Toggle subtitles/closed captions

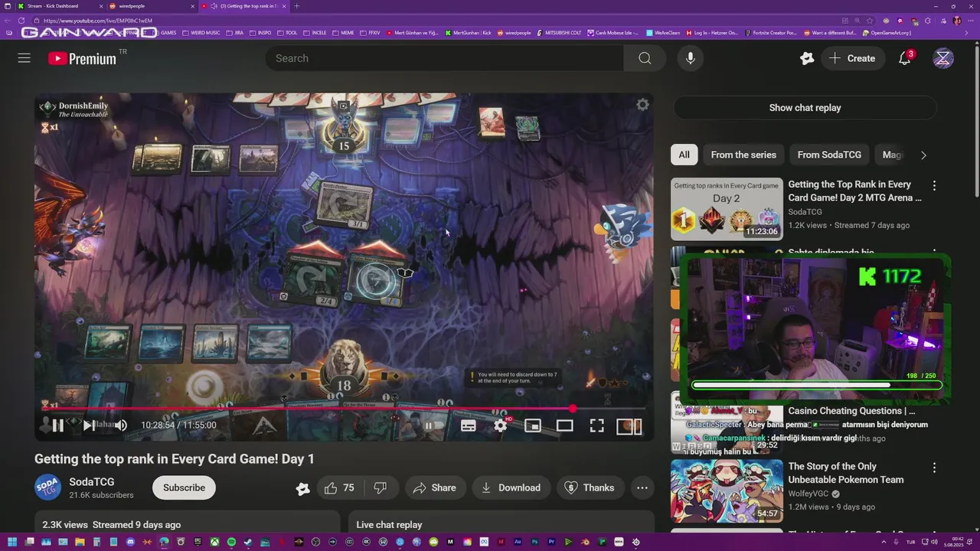click(468, 426)
